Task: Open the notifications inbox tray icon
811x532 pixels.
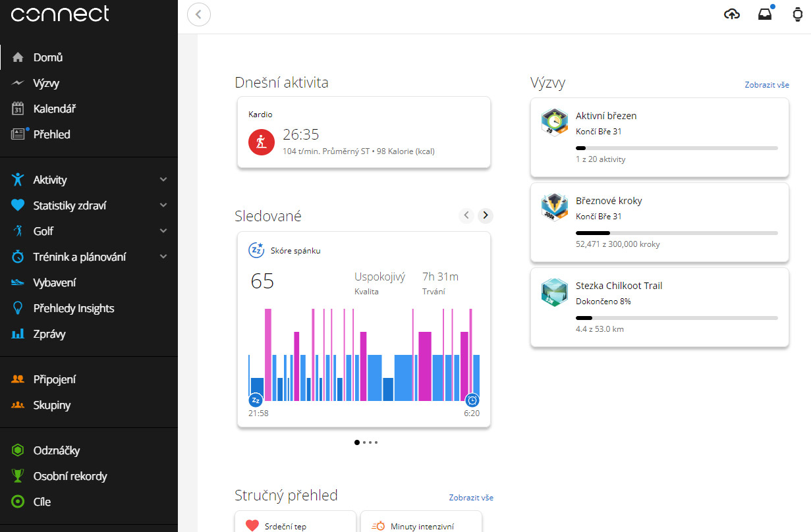Action: [x=764, y=14]
